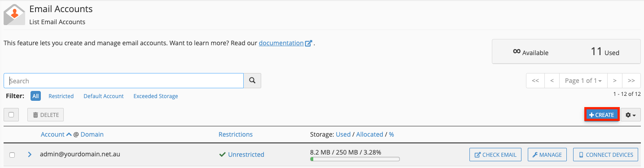Open the Page 1 of 1 dropdown
The height and width of the screenshot is (168, 644).
pos(583,81)
